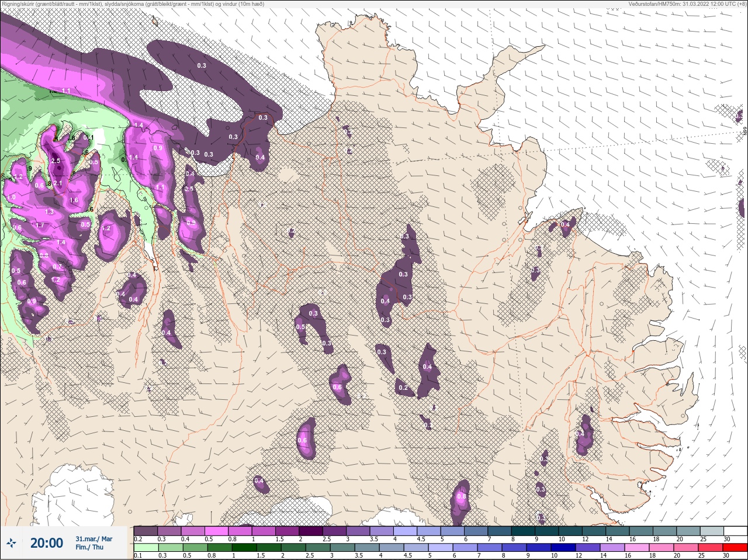Click the 0.8 precipitation value near the south edge

point(461,497)
